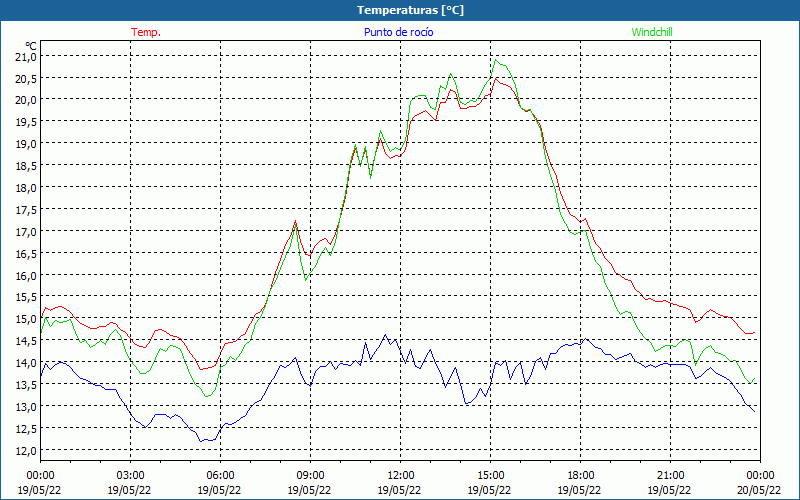Click the 19,0 y-axis value
The width and height of the screenshot is (800, 500).
click(26, 144)
